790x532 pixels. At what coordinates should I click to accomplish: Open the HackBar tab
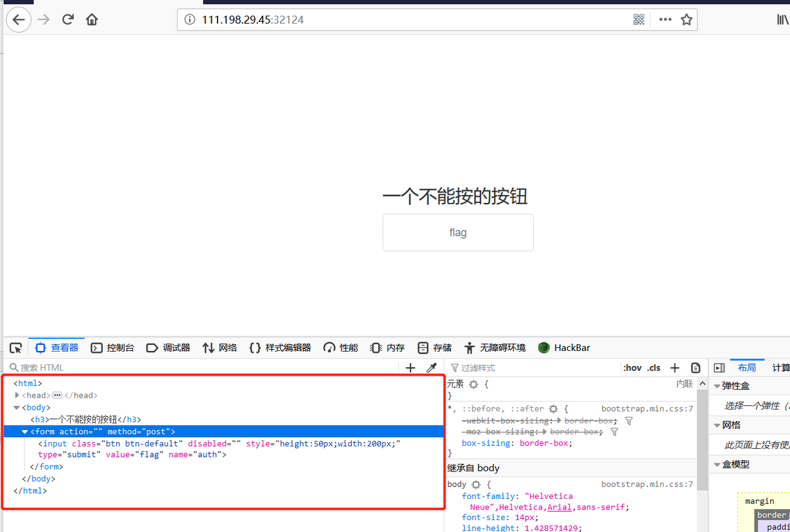pos(564,348)
